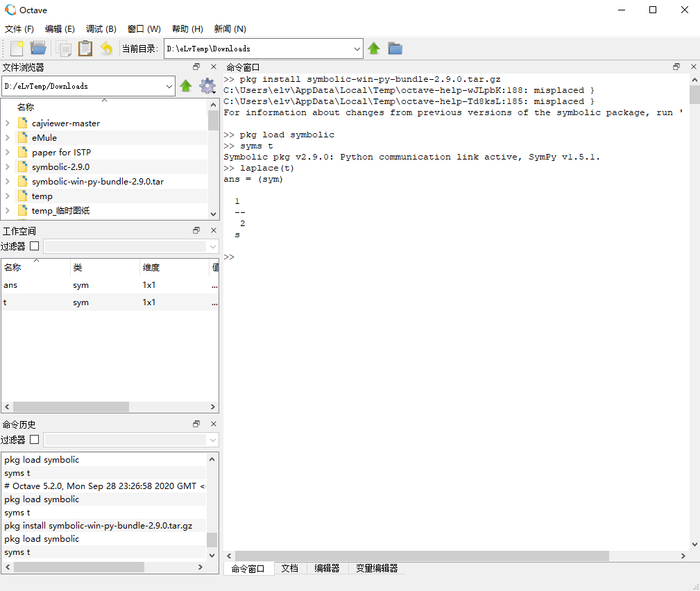Close the command window panel
This screenshot has width=700, height=591.
[693, 67]
